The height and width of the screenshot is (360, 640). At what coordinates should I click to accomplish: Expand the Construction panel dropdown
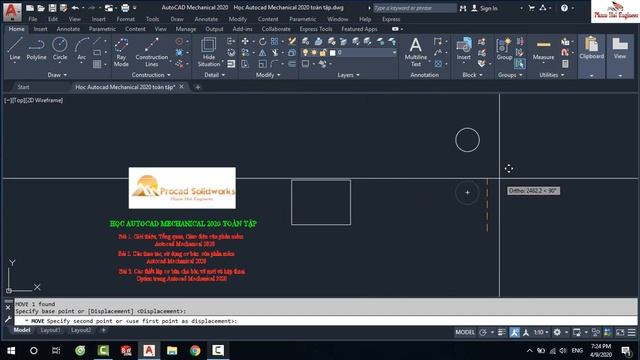tap(151, 75)
